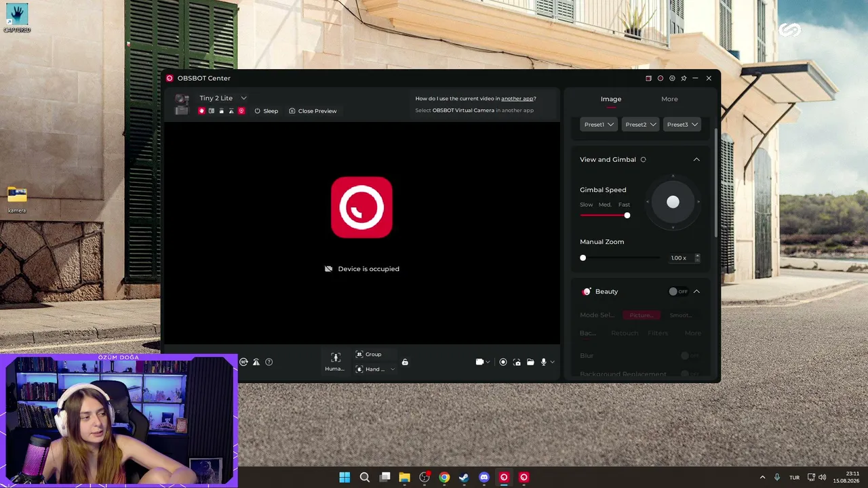Click the Tiny 2 Lite camera thumbnail
This screenshot has height=488, width=868.
pyautogui.click(x=182, y=104)
